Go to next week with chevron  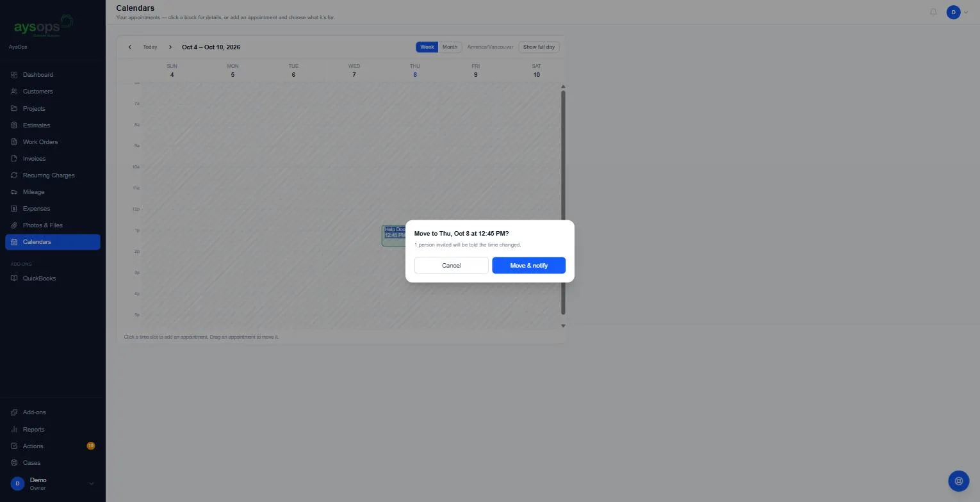tap(170, 47)
